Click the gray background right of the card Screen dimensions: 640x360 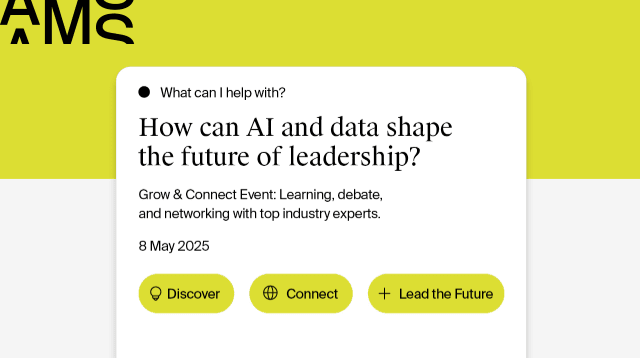coord(584,269)
